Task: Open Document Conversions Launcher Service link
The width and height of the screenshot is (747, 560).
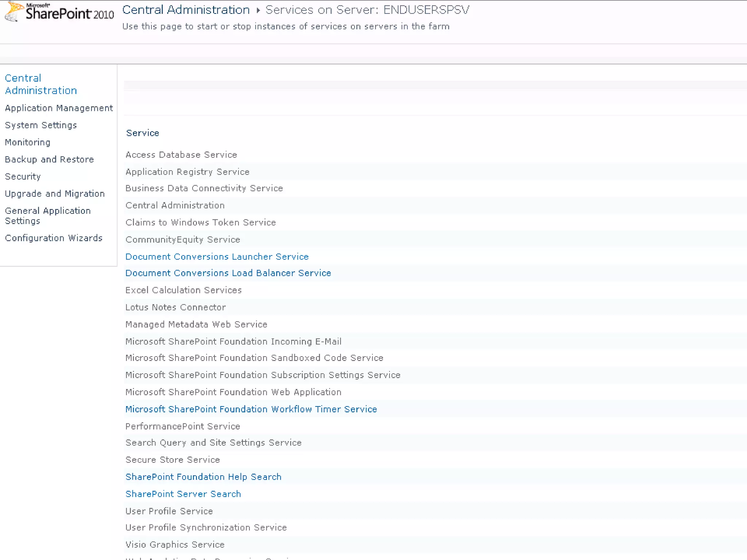Action: 217,257
